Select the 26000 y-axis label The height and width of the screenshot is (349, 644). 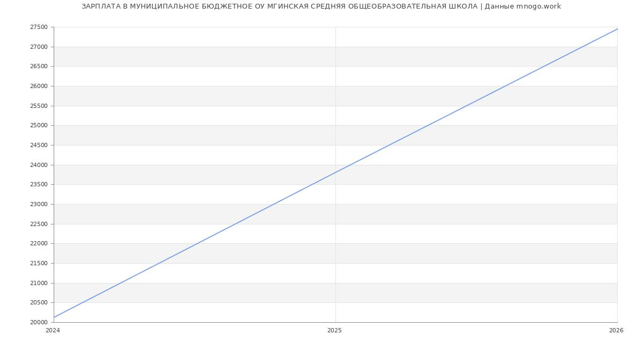[x=39, y=86]
